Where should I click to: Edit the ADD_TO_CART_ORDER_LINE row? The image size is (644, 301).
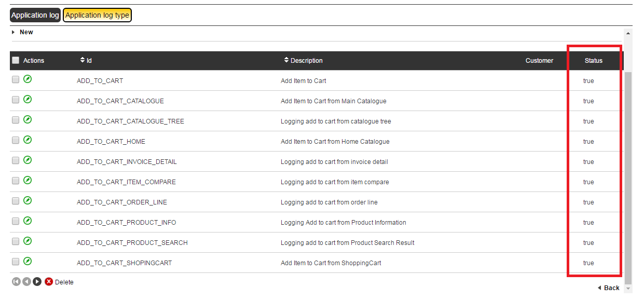[28, 200]
